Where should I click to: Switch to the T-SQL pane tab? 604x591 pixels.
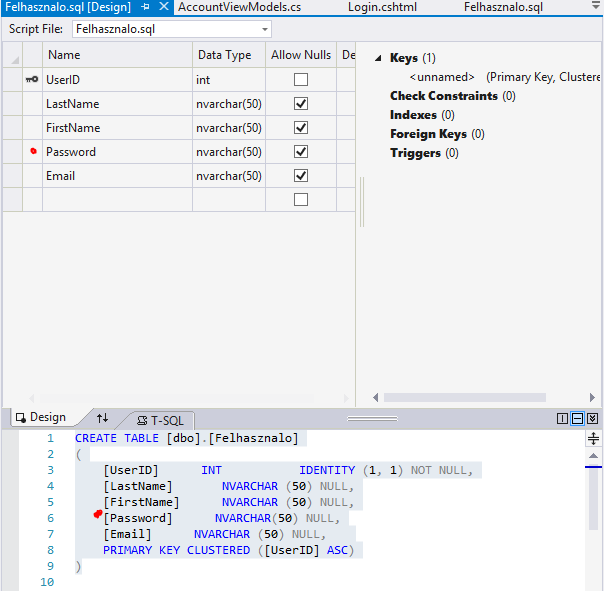[x=160, y=420]
